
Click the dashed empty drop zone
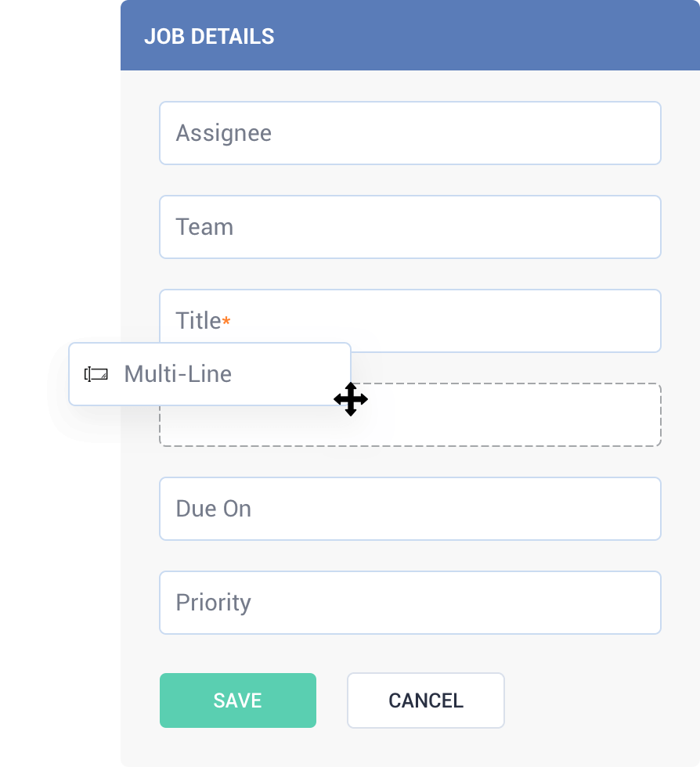(x=509, y=416)
